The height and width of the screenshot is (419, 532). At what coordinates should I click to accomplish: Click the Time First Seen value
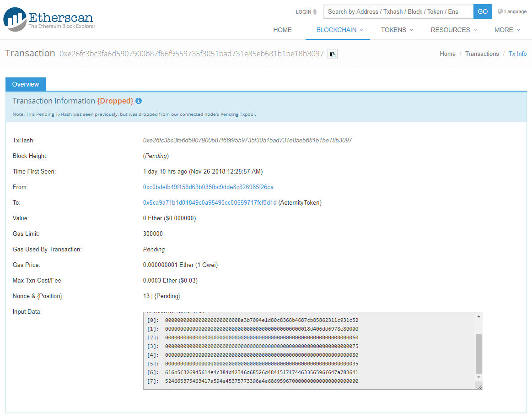203,171
